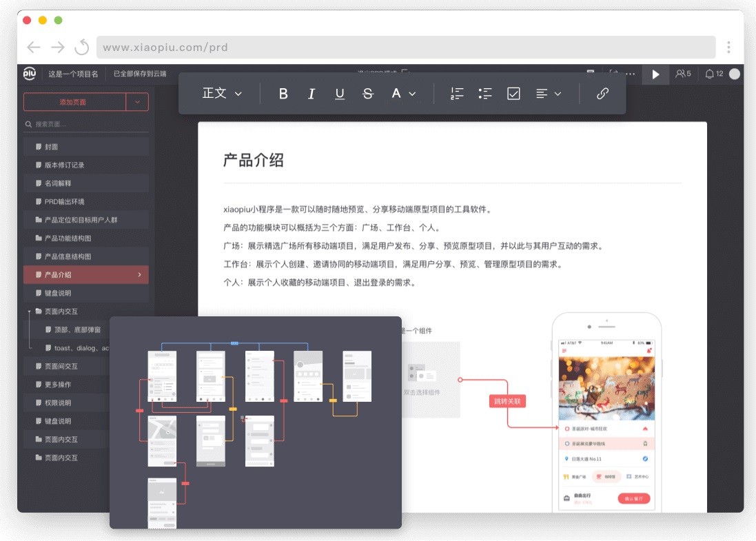Insert a hyperlink using the link icon
This screenshot has height=541, width=756.
pos(602,94)
